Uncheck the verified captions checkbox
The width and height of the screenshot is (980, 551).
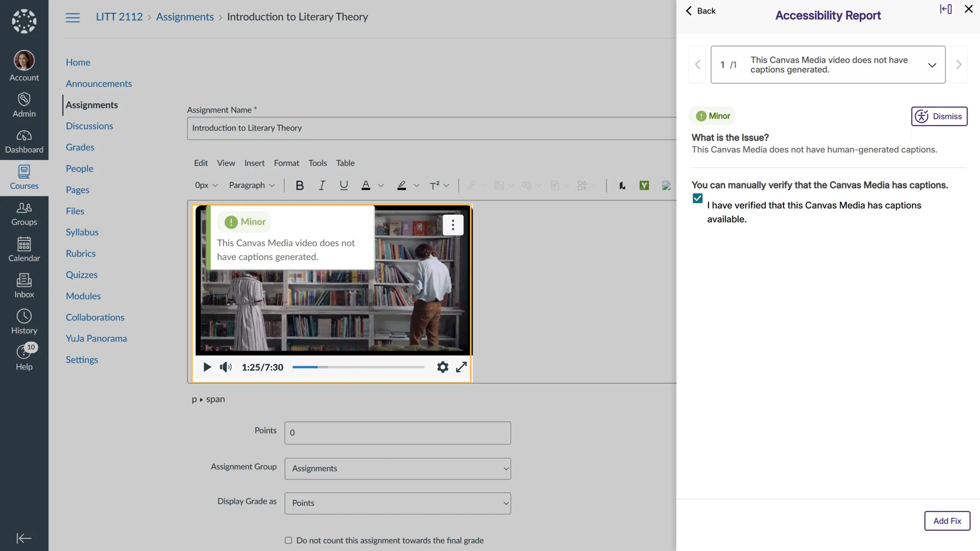click(697, 198)
